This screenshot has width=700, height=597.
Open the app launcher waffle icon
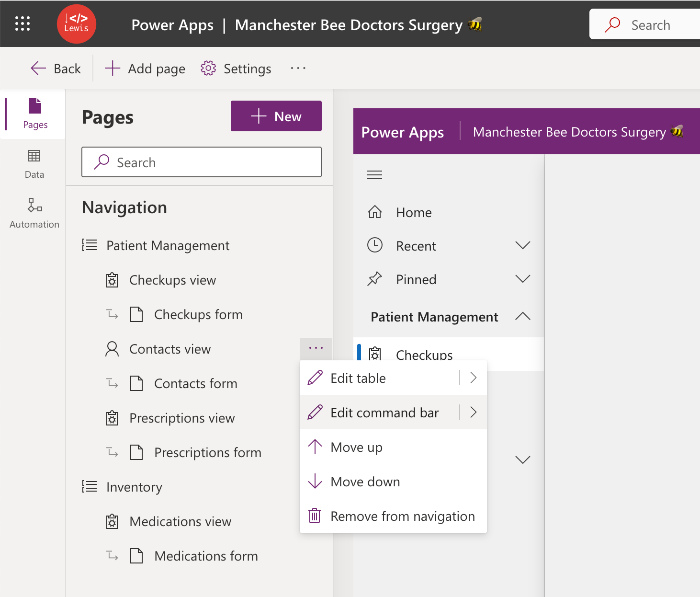tap(23, 23)
